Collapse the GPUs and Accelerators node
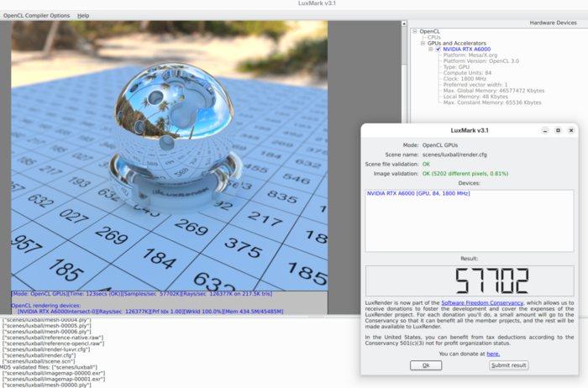The height and width of the screenshot is (388, 588). point(423,43)
